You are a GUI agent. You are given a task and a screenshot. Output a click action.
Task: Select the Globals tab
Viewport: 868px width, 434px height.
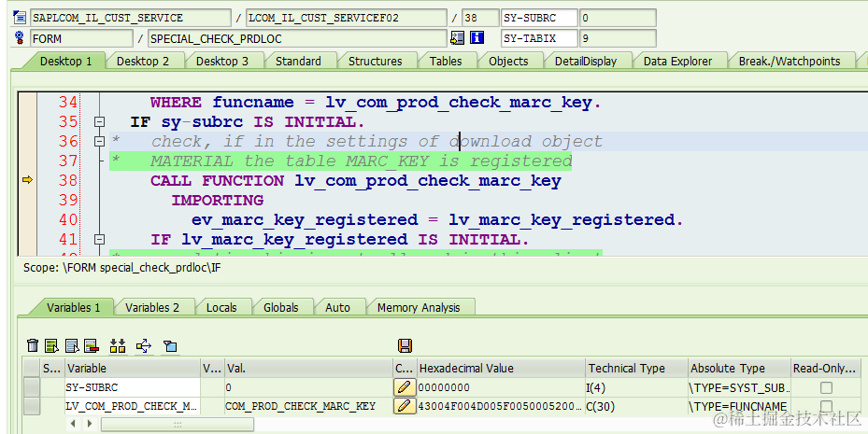[280, 307]
